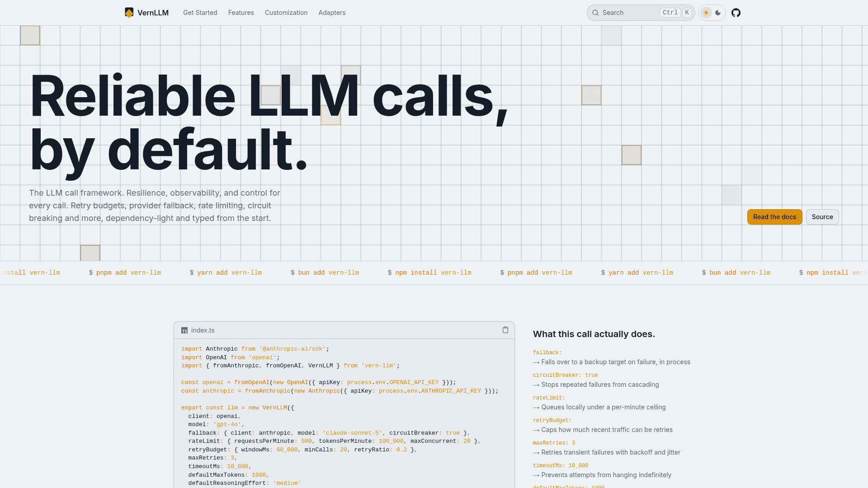Select 'Caps how much recent traffic' description
868x488 pixels.
click(x=603, y=430)
